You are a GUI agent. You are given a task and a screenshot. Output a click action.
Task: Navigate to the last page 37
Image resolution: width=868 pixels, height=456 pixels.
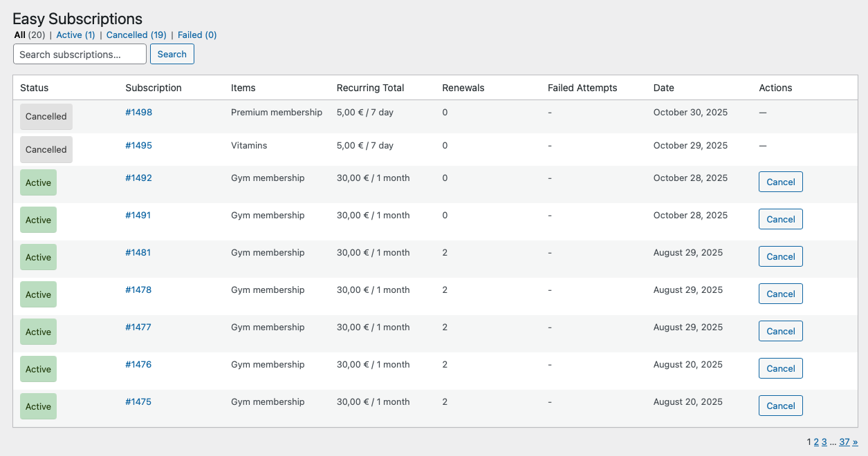[844, 441]
